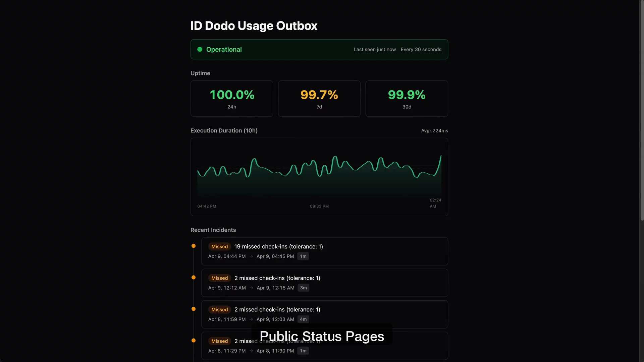Click the orange dot for 19 missed check-ins
This screenshot has width=644, height=362.
(194, 246)
